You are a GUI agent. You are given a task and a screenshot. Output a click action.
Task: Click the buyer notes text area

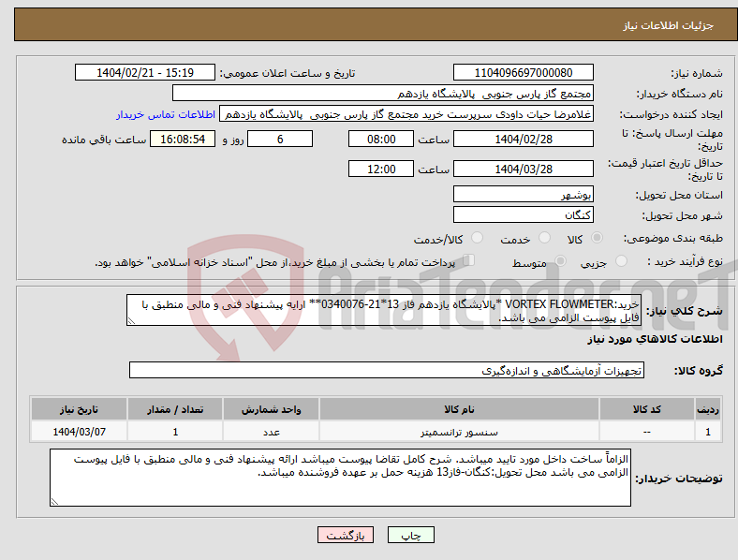pos(340,478)
